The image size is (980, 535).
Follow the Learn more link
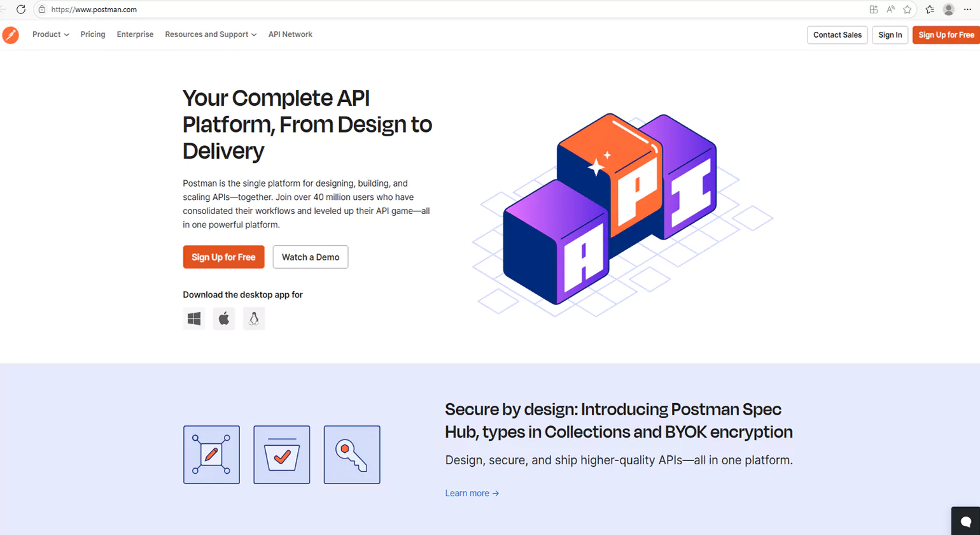tap(472, 494)
